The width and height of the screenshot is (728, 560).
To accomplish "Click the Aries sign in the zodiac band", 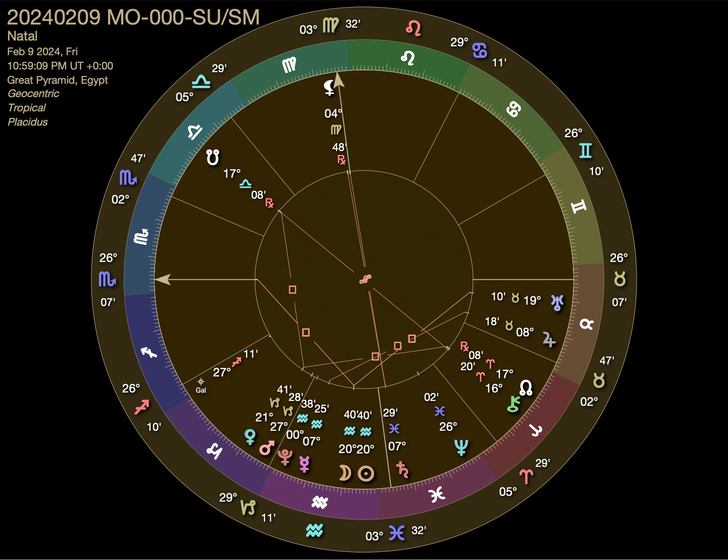I will [x=535, y=430].
